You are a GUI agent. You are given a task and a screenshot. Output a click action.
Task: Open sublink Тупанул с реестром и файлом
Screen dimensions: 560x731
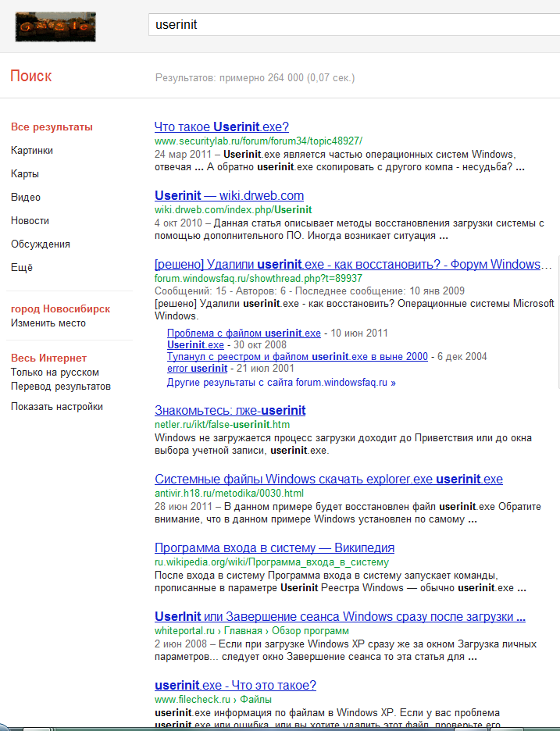pos(298,357)
